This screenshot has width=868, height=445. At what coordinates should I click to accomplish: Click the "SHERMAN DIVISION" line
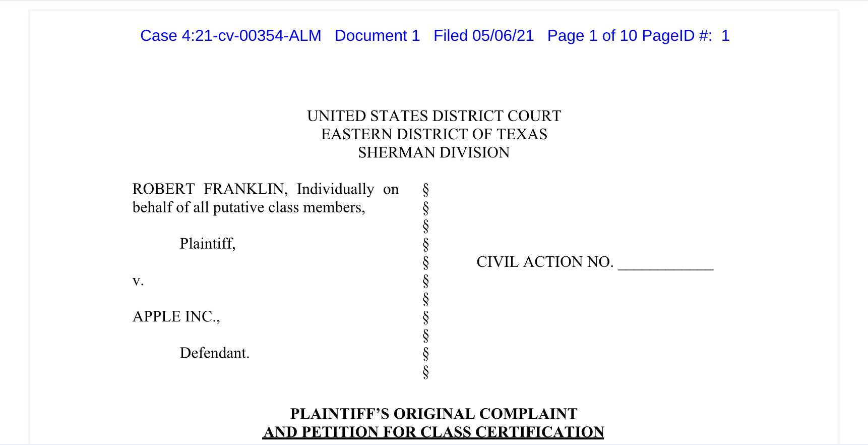[x=434, y=152]
